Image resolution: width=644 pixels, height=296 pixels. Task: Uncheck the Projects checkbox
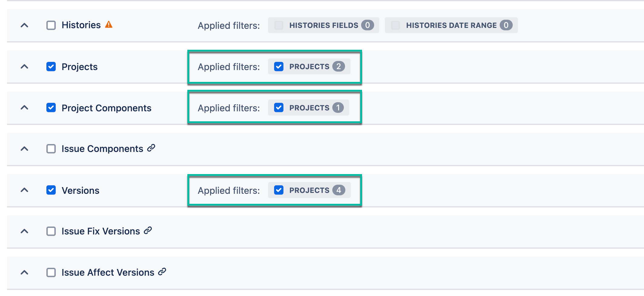pyautogui.click(x=51, y=66)
